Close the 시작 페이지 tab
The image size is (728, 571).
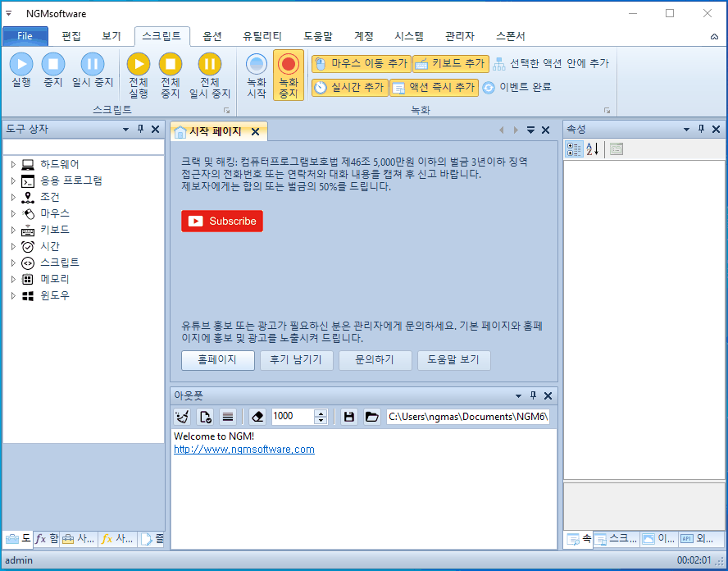[255, 132]
